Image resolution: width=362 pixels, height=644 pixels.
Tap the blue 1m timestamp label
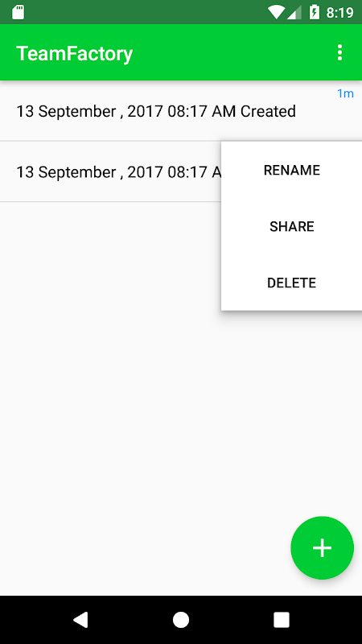[345, 93]
